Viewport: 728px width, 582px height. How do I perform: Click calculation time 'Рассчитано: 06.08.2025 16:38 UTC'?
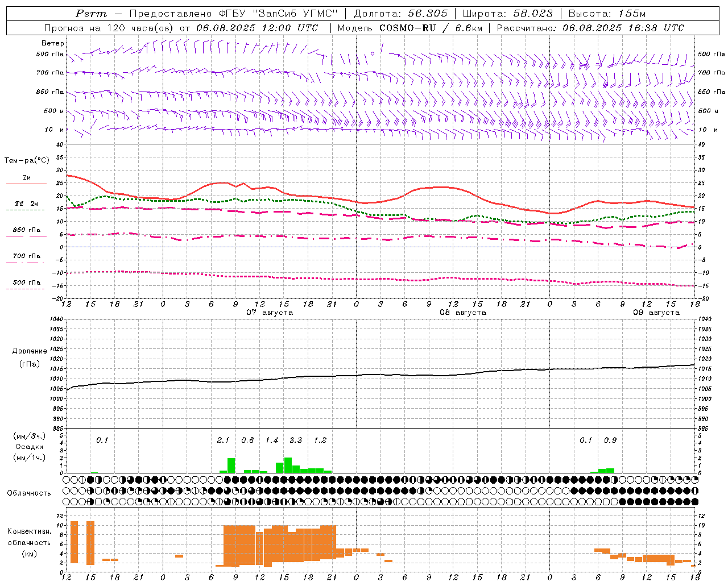(590, 28)
